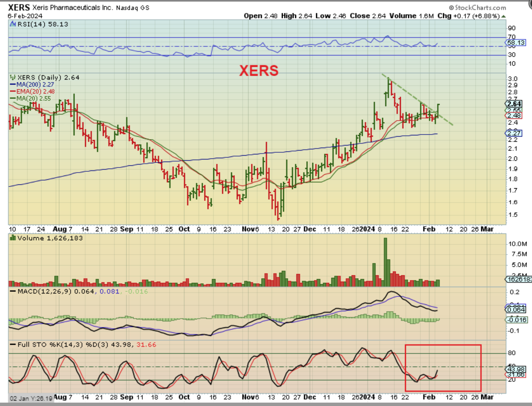The width and height of the screenshot is (532, 406).
Task: Click the Nasdaq GS exchange label
Action: tap(133, 8)
